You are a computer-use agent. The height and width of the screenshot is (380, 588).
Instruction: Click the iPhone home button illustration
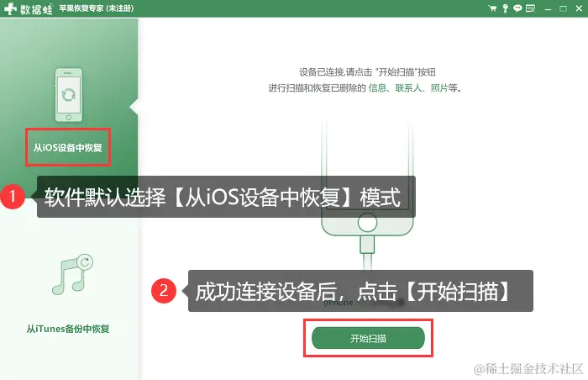click(367, 223)
